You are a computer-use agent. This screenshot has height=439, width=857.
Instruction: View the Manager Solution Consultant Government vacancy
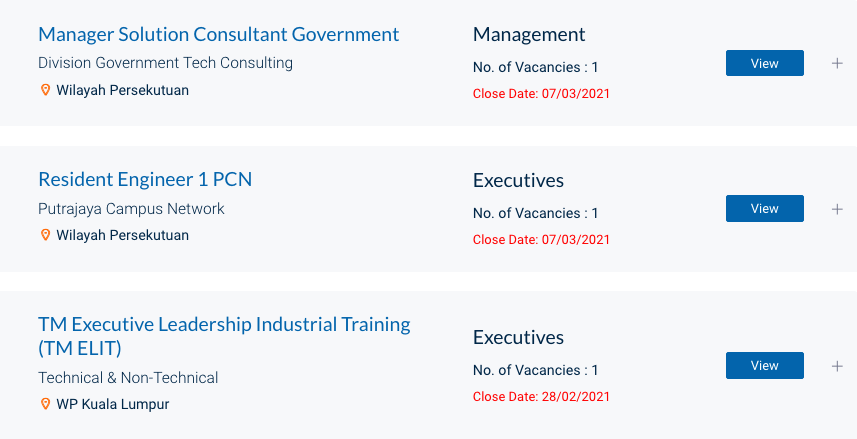point(765,63)
